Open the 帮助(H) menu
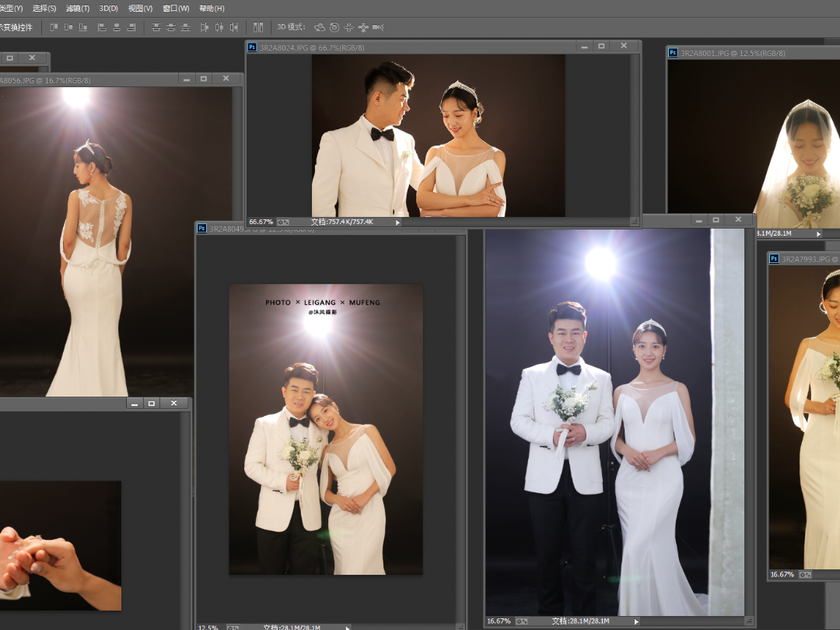Image resolution: width=840 pixels, height=630 pixels. pos(212,9)
